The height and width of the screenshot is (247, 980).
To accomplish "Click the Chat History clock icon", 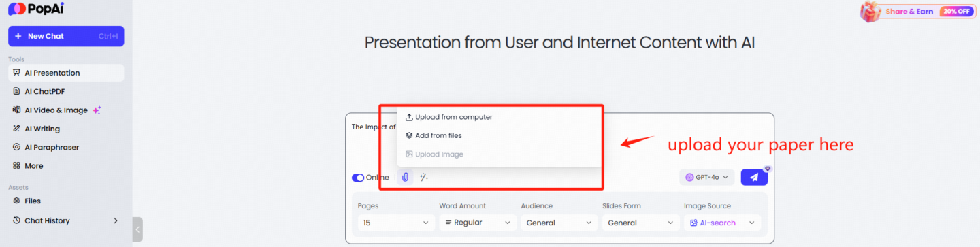I will [16, 220].
